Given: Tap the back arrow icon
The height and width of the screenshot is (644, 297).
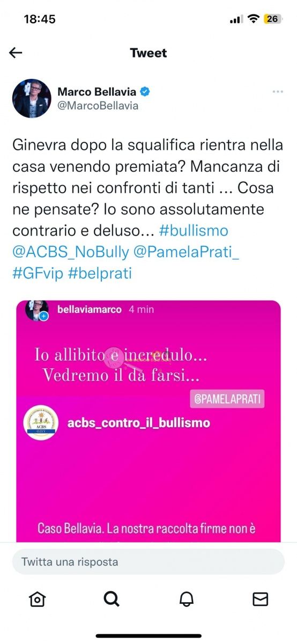Looking at the screenshot, I should point(16,53).
